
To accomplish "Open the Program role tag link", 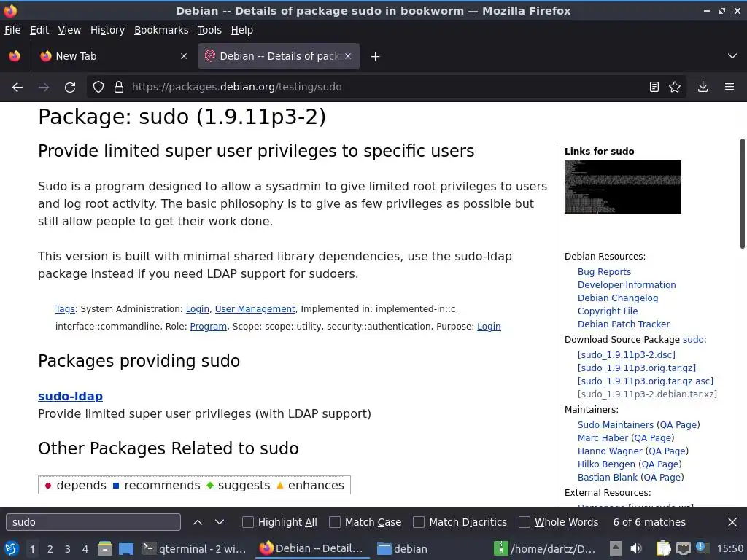I will tap(208, 327).
